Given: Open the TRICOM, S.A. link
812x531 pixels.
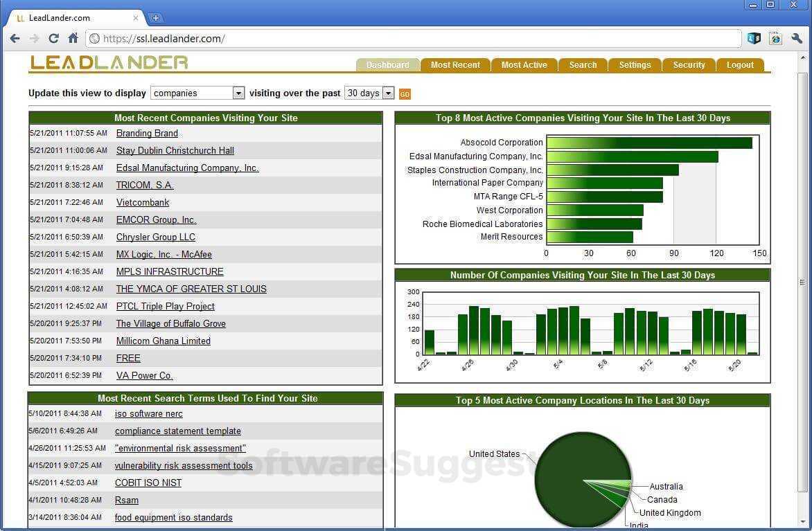Looking at the screenshot, I should click(145, 185).
